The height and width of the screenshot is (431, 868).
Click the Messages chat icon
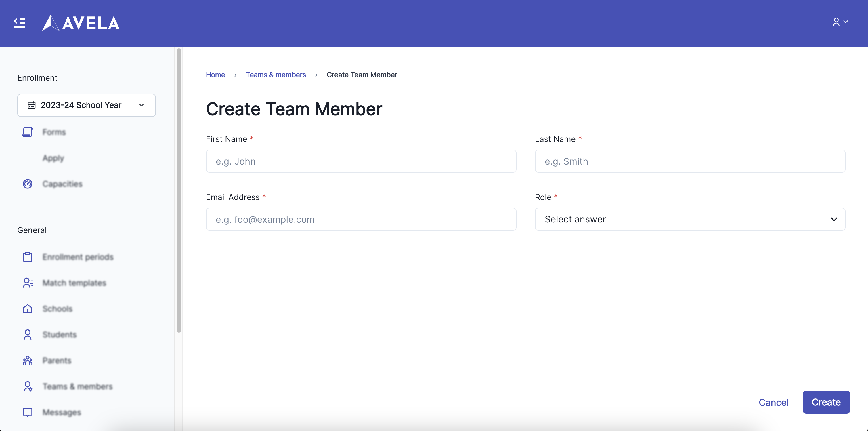tap(28, 412)
